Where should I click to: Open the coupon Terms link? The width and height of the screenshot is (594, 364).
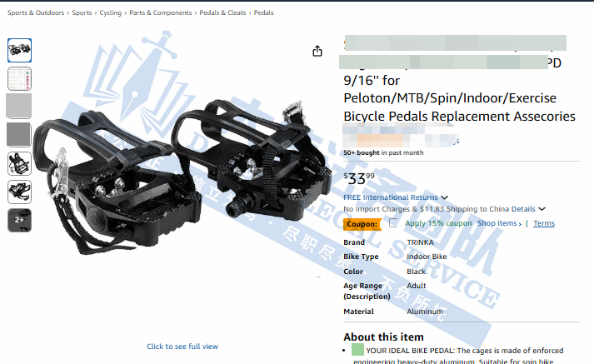point(544,223)
